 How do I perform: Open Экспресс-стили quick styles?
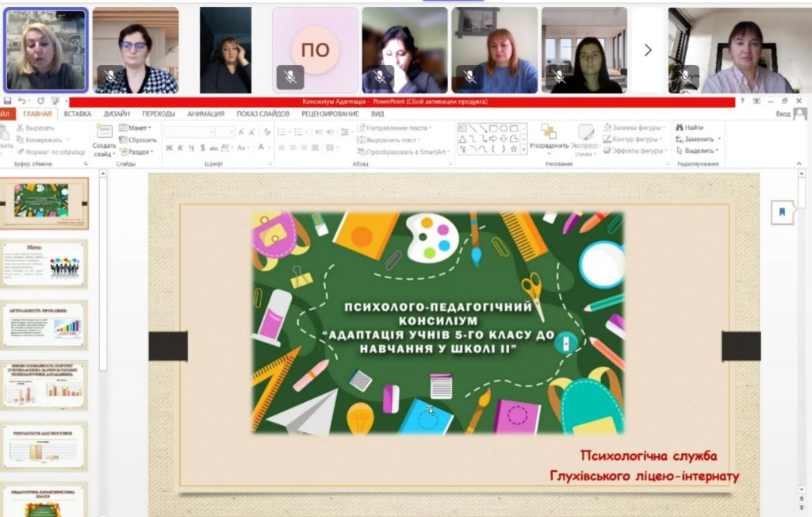[584, 140]
